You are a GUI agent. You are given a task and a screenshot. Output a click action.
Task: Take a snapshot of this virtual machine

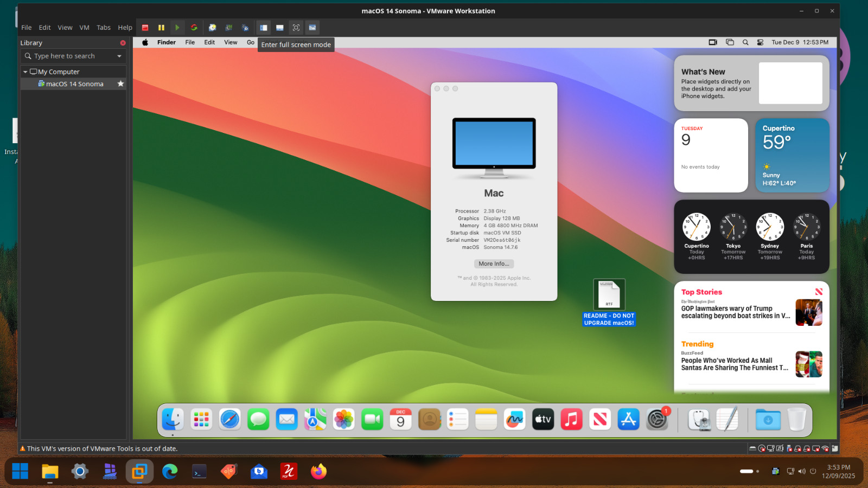point(213,28)
